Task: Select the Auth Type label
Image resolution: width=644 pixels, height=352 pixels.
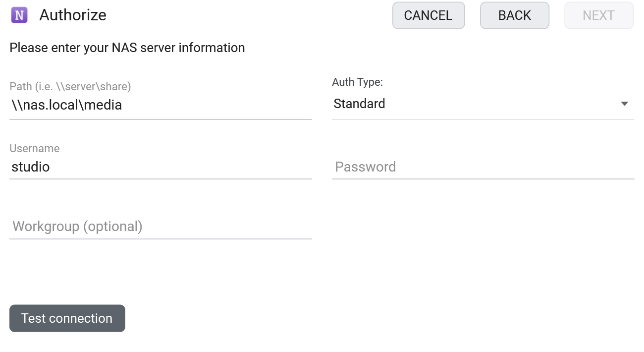Action: (358, 82)
